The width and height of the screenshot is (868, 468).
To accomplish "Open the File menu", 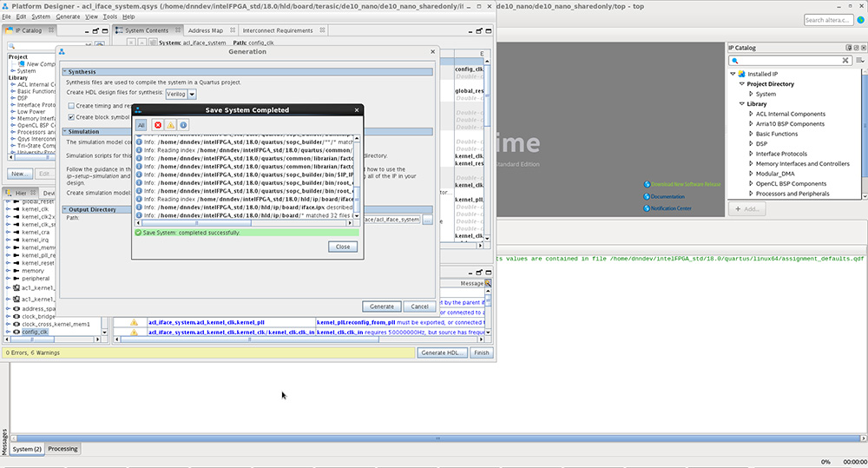I will (6, 16).
